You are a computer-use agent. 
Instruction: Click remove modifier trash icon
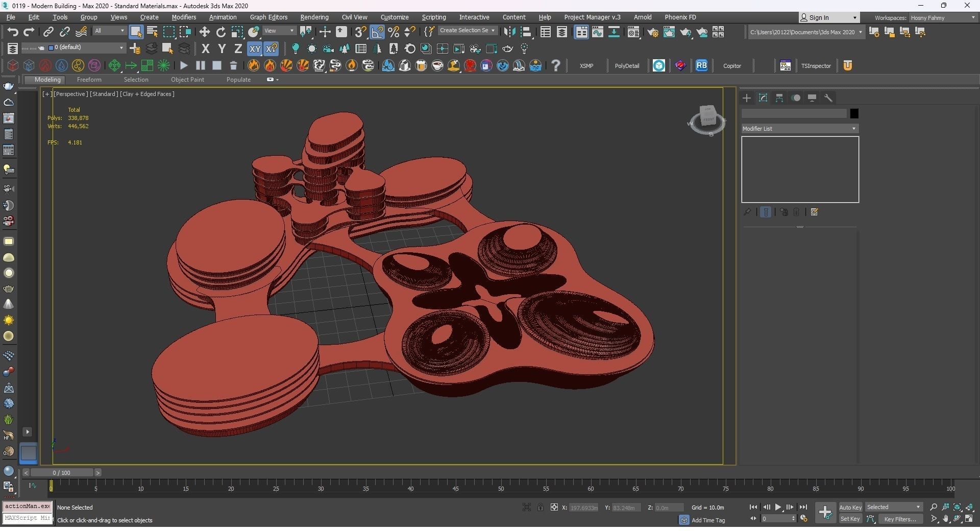coord(796,212)
